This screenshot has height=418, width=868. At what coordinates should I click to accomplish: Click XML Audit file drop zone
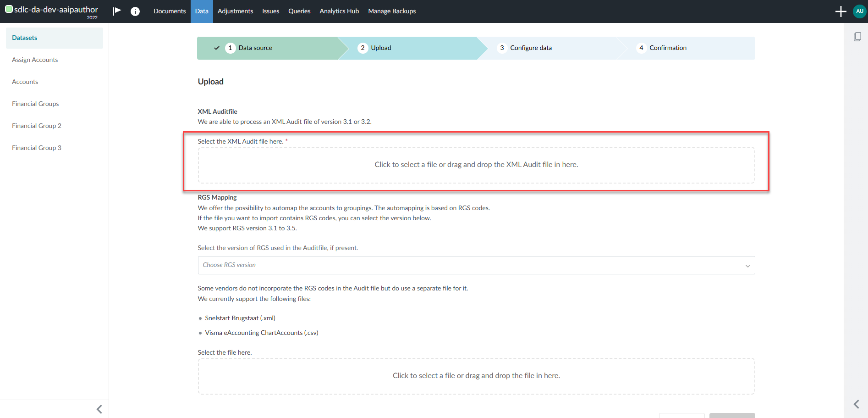click(476, 165)
